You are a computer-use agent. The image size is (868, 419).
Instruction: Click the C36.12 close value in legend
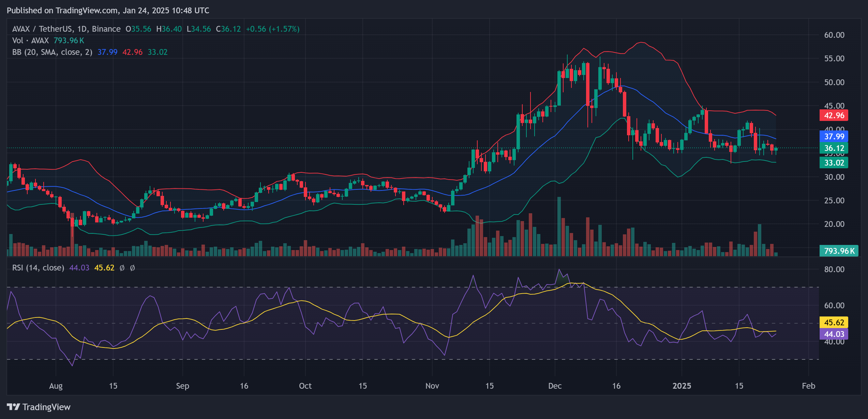click(x=228, y=29)
